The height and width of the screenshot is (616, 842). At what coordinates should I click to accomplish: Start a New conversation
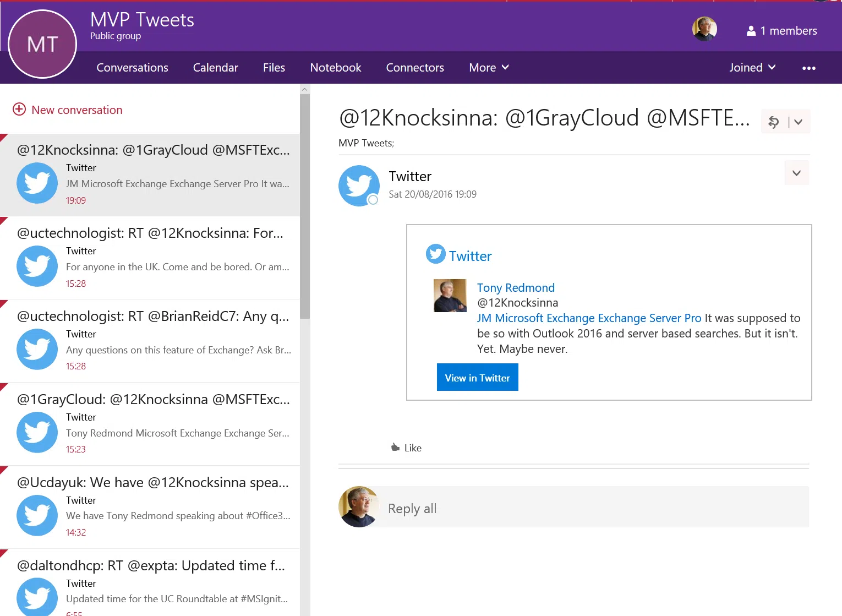(68, 110)
